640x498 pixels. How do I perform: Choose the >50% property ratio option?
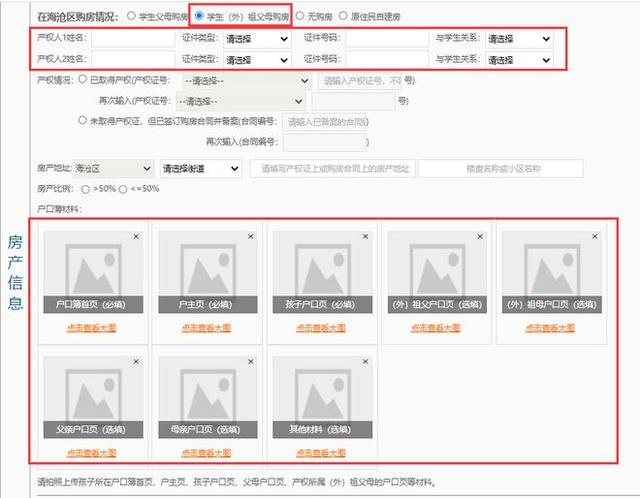click(86, 188)
